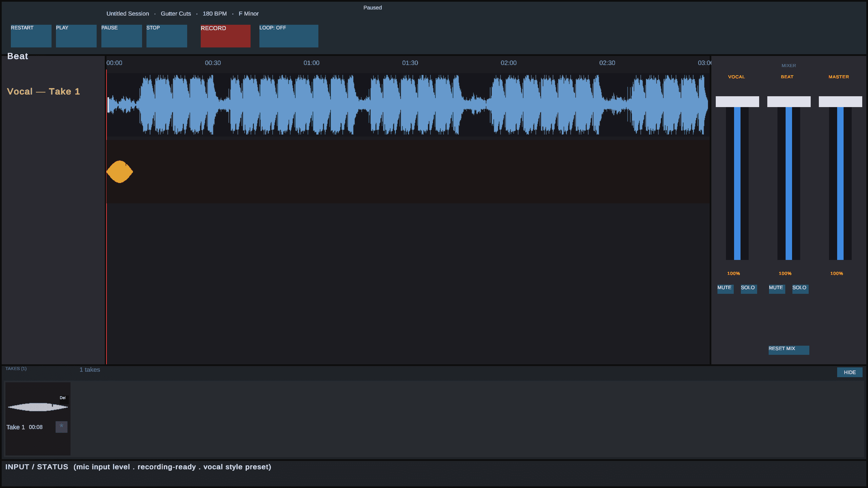This screenshot has height=488, width=868.
Task: Click the MASTER 100% level readout
Action: pyautogui.click(x=836, y=273)
